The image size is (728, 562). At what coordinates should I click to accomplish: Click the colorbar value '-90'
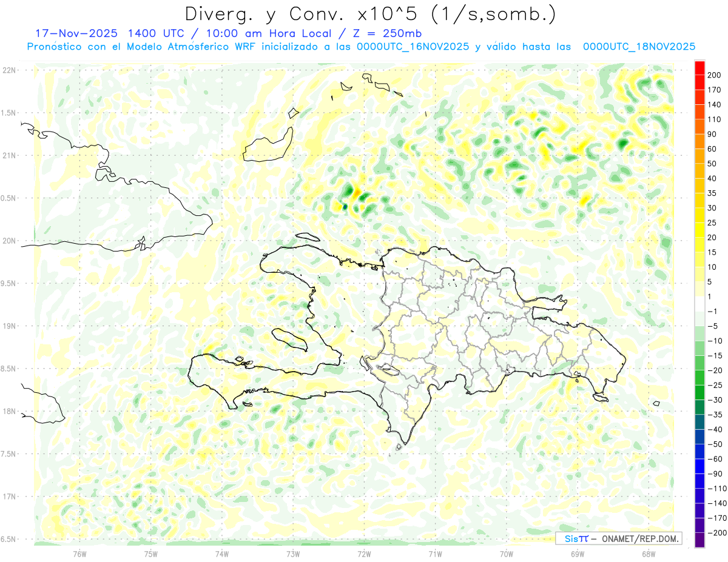coord(715,473)
